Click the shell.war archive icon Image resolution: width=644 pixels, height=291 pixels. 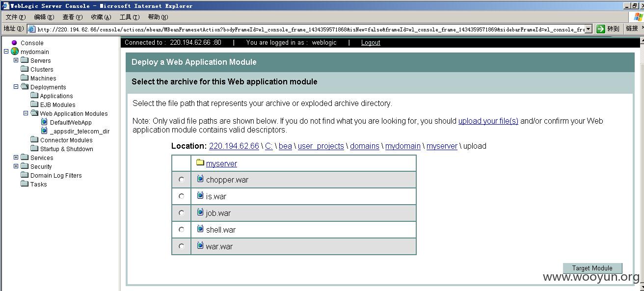pyautogui.click(x=200, y=229)
